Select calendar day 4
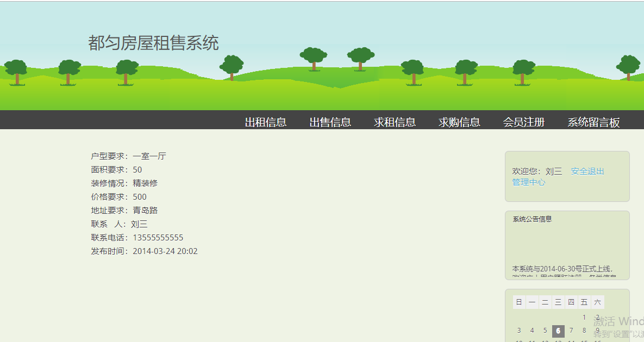The height and width of the screenshot is (342, 644). click(532, 331)
